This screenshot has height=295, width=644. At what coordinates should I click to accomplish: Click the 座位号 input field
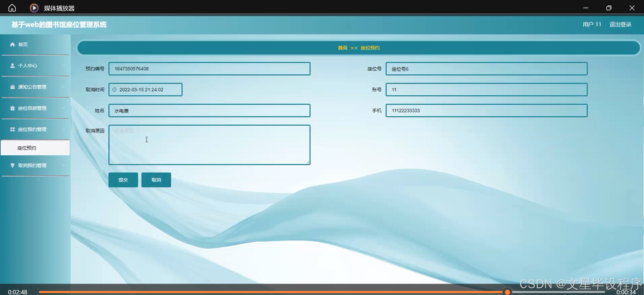[x=486, y=69]
